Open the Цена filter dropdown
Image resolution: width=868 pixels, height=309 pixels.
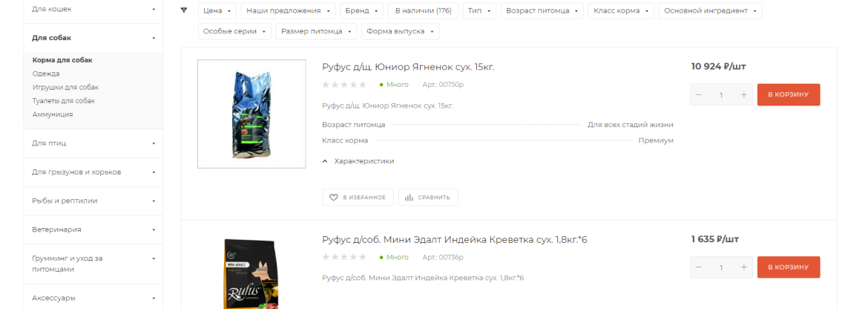point(217,11)
